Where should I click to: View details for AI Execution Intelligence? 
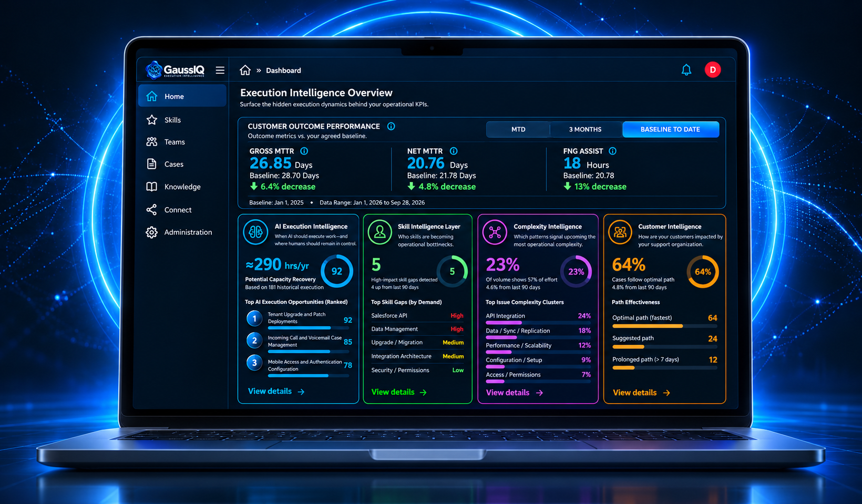click(276, 392)
